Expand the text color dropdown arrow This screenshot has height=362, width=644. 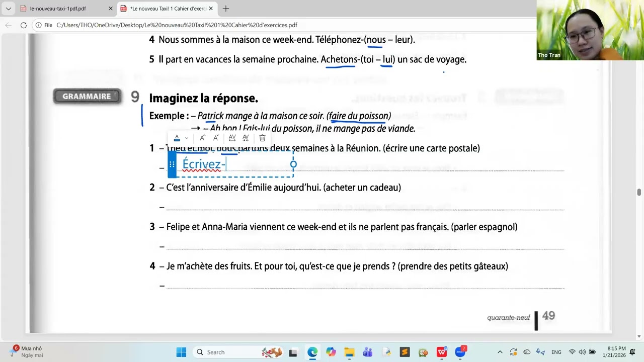187,138
